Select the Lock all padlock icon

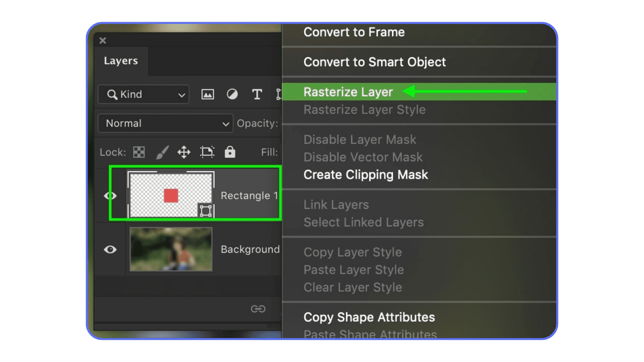230,152
